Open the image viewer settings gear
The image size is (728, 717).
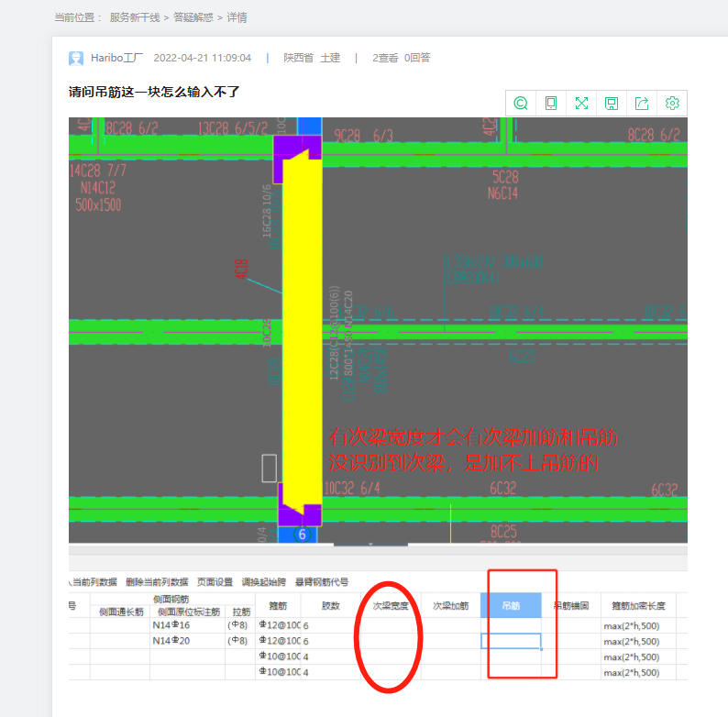(672, 103)
